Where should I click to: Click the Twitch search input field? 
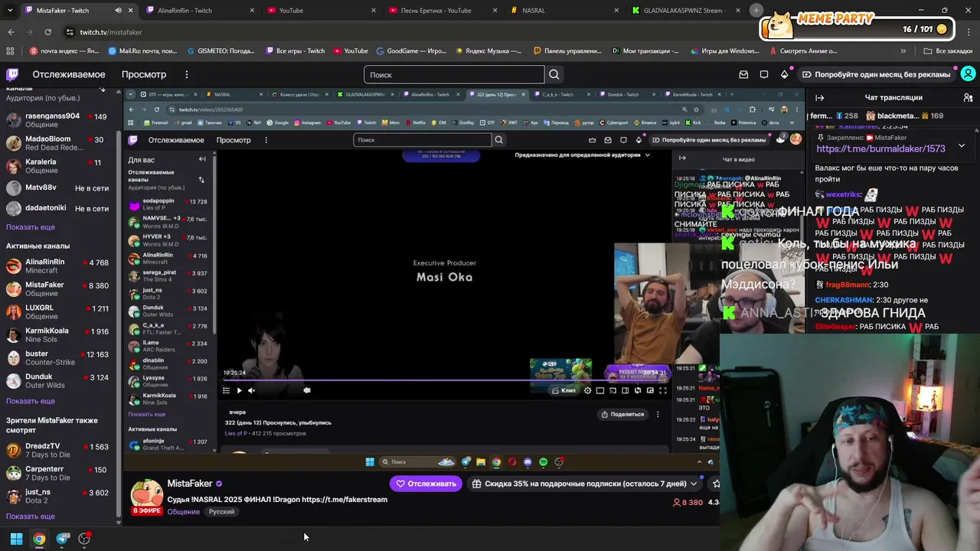[x=454, y=74]
